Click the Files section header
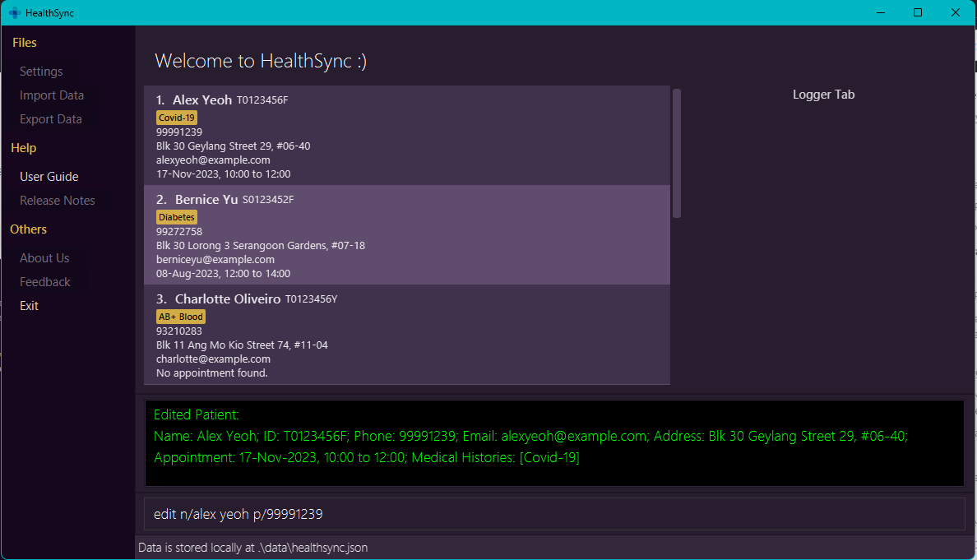Viewport: 977px width, 560px height. click(25, 43)
